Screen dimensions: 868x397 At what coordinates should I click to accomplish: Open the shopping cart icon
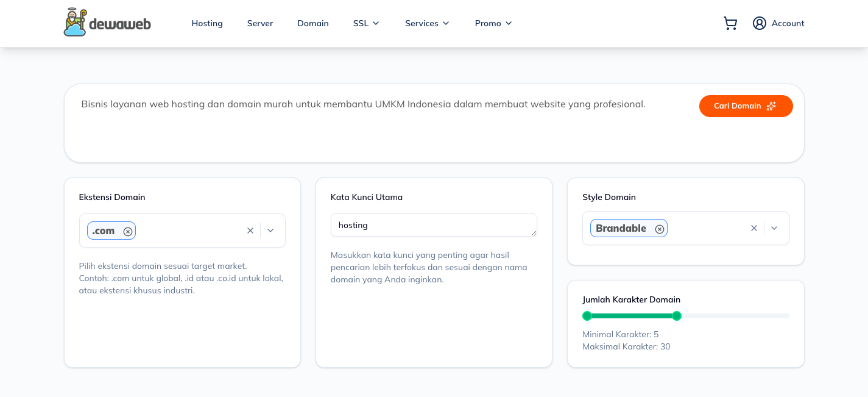point(730,23)
